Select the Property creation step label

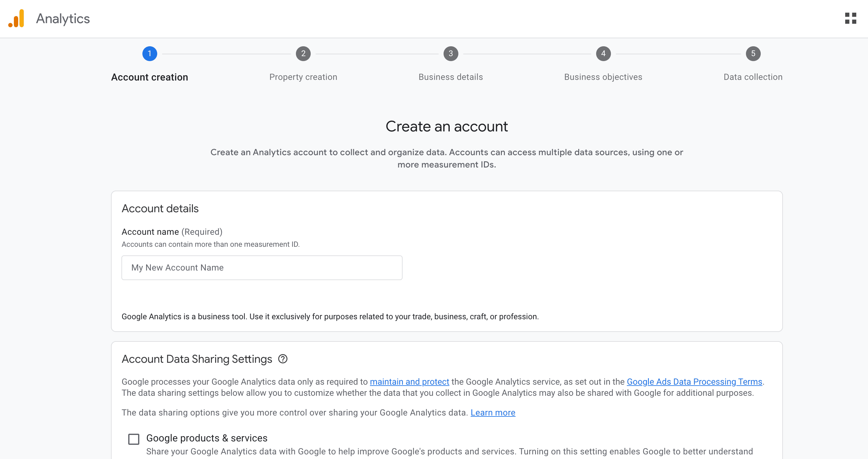click(x=303, y=77)
